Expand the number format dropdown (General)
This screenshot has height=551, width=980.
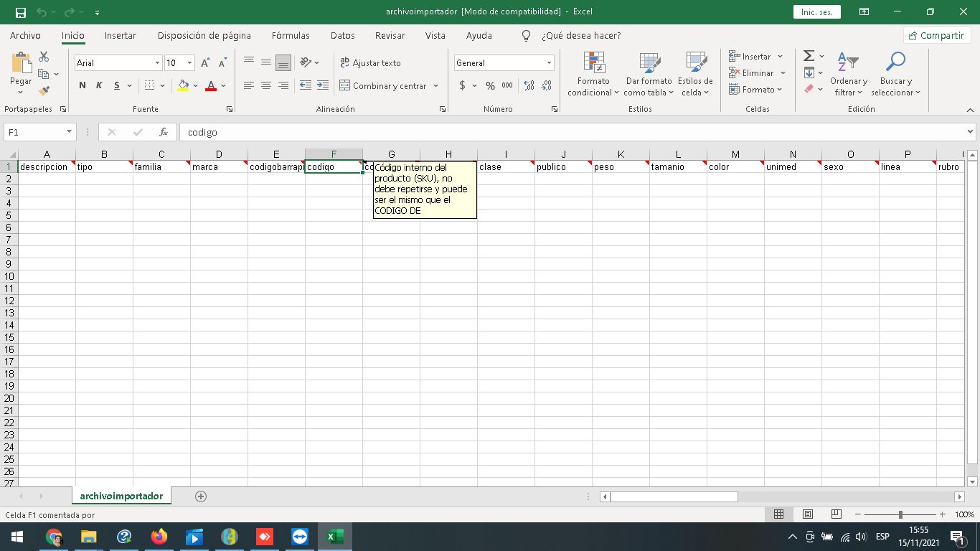[549, 63]
